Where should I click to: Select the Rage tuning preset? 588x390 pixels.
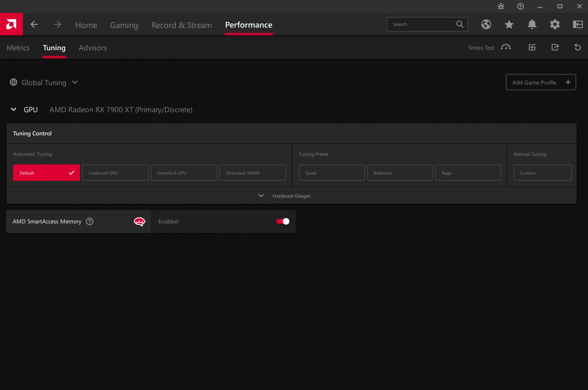pyautogui.click(x=468, y=173)
